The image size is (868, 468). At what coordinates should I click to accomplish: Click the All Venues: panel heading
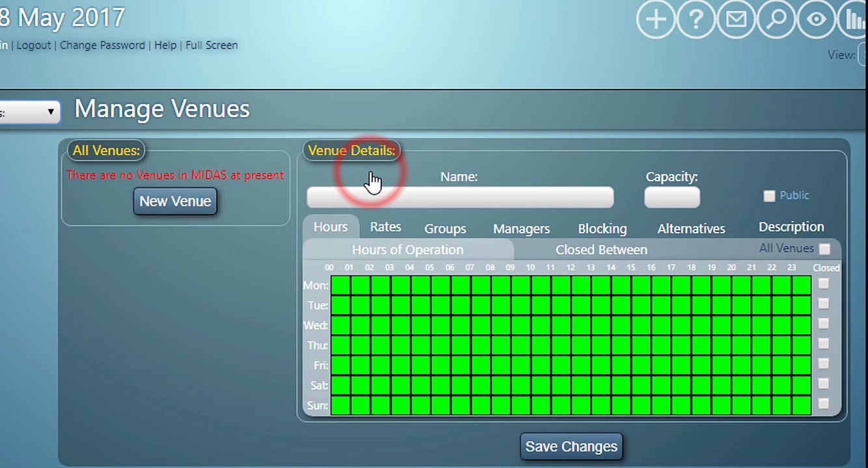coord(106,151)
